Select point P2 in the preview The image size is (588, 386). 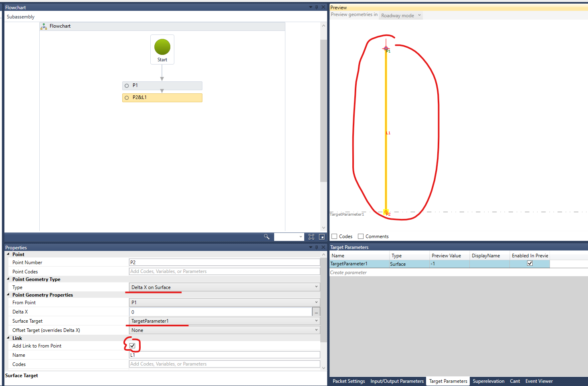tap(386, 212)
